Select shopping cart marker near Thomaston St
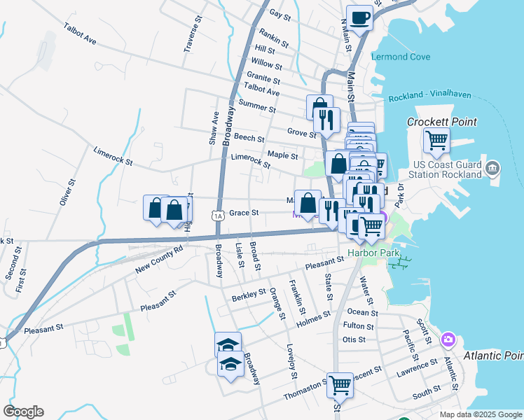Viewport: 524px width, 420px height. click(340, 384)
